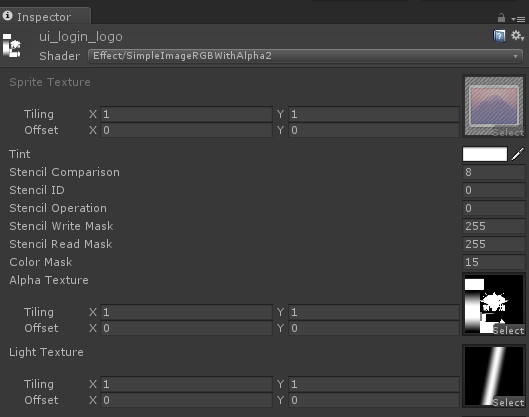Image resolution: width=529 pixels, height=417 pixels.
Task: Edit the Stencil Comparison value field
Action: point(494,172)
